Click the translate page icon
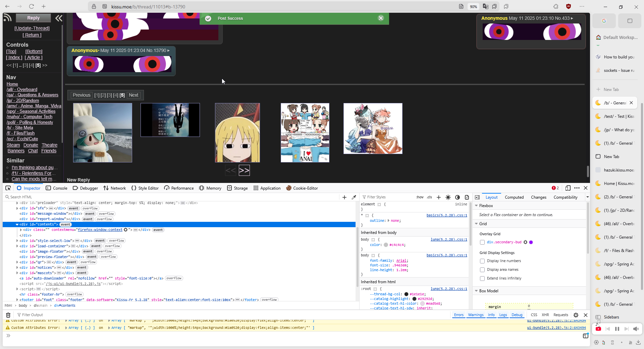Screen dimensions: 644x349 click(485, 6)
